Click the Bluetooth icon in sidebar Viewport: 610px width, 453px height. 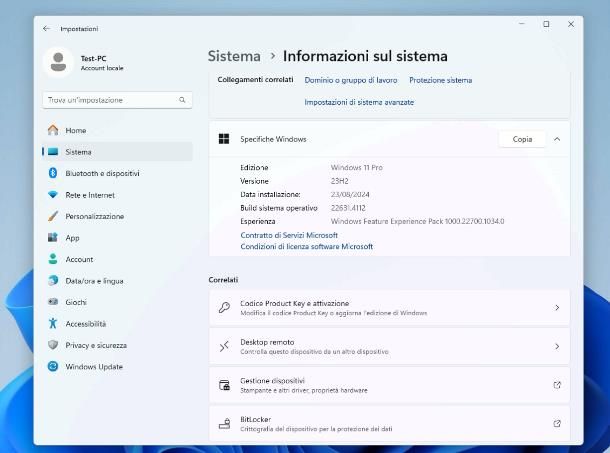point(53,173)
